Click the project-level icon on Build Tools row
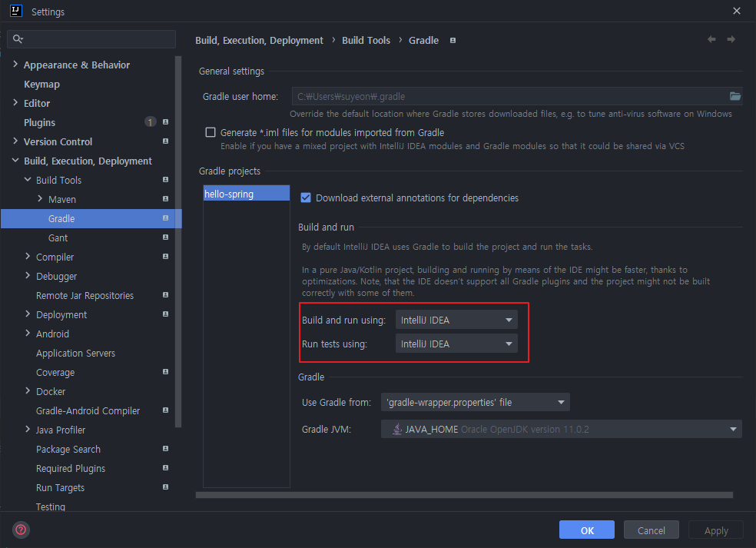 click(x=165, y=179)
